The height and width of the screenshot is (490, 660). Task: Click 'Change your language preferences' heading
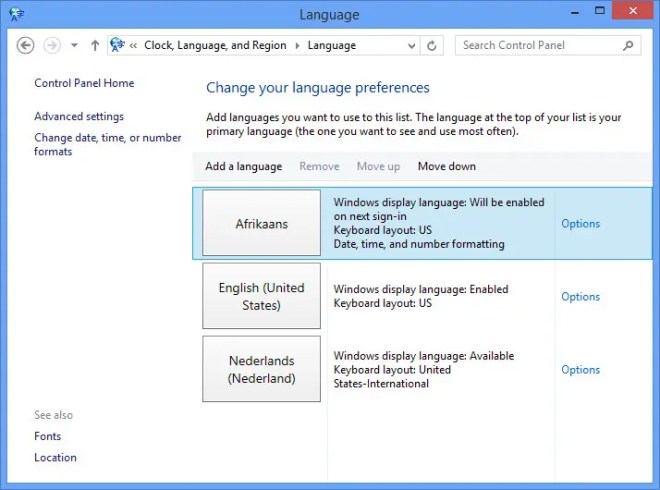click(318, 88)
